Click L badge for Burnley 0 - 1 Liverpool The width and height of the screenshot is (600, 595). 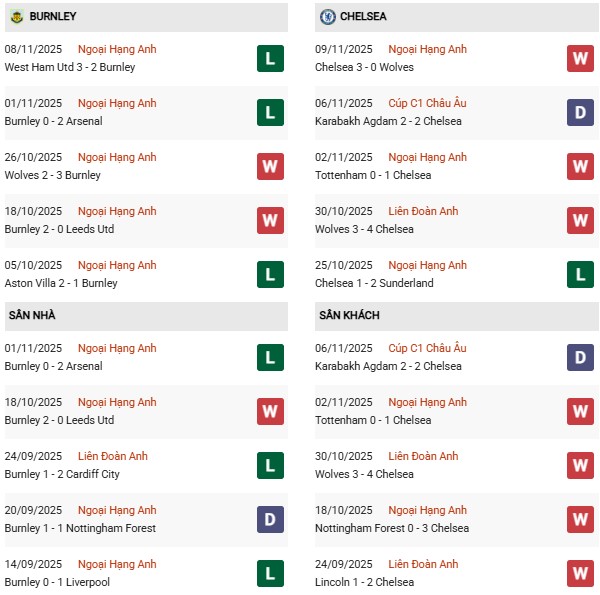[x=270, y=574]
